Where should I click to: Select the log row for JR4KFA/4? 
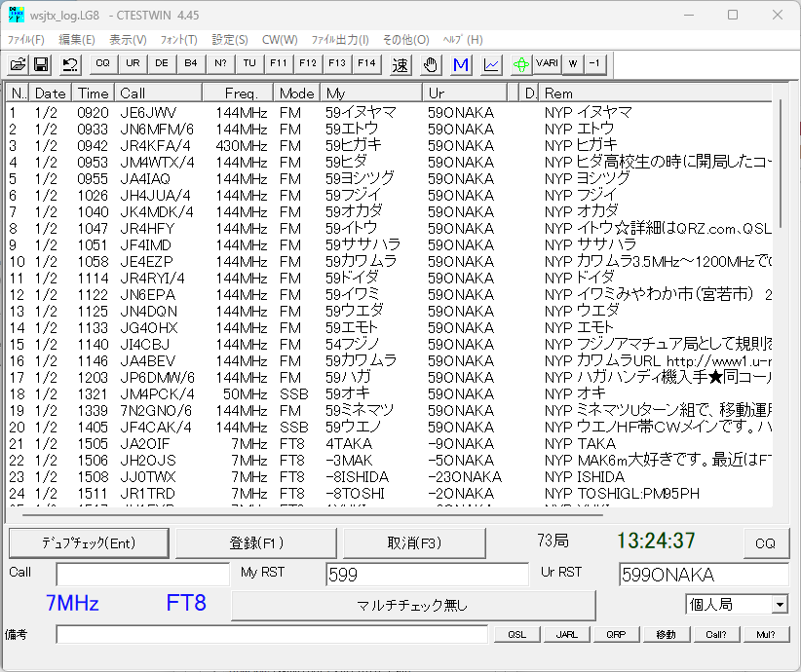(389, 145)
